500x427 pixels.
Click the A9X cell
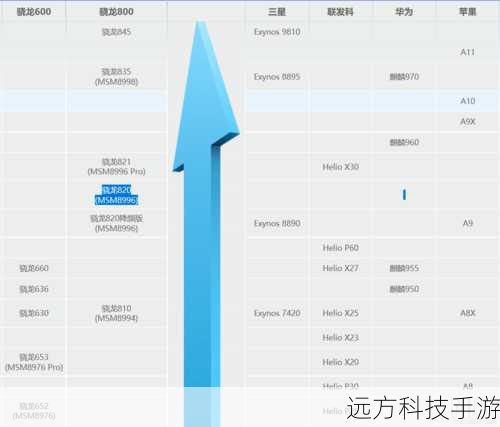(x=468, y=122)
